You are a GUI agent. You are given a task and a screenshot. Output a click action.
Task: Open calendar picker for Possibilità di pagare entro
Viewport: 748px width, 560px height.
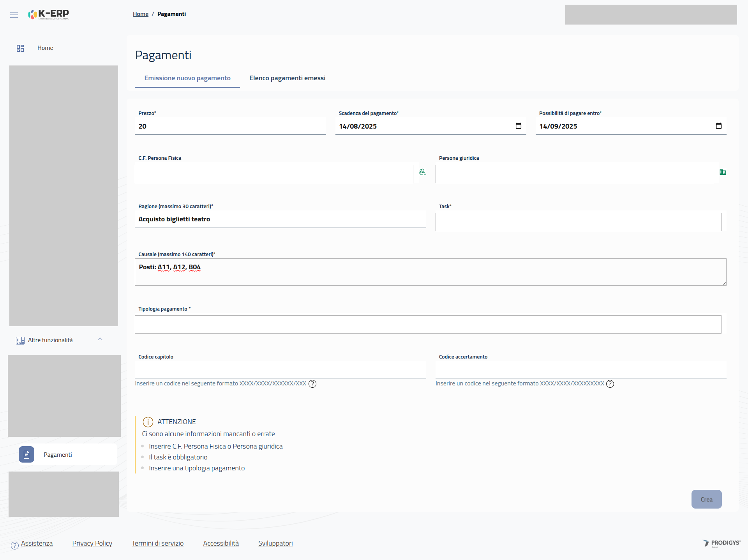pyautogui.click(x=718, y=126)
